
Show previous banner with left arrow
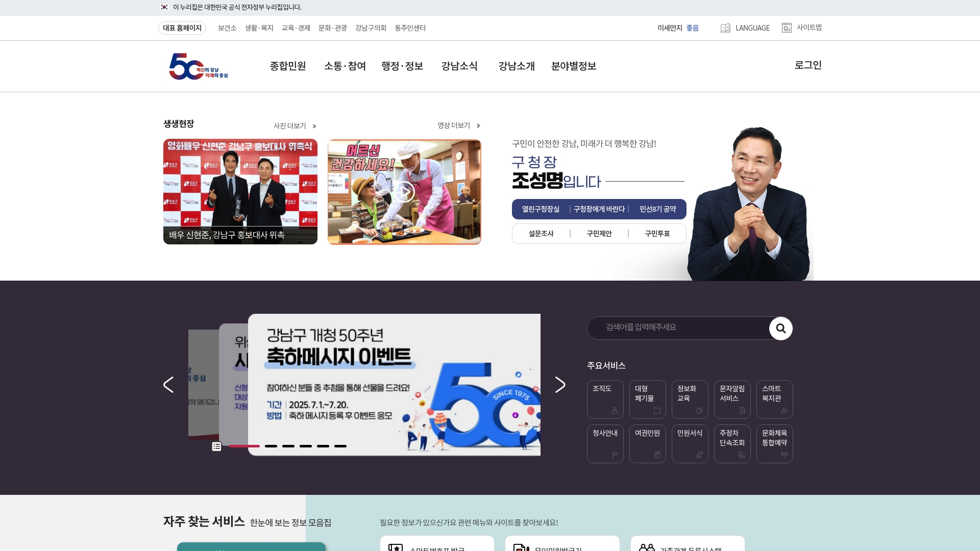[168, 385]
